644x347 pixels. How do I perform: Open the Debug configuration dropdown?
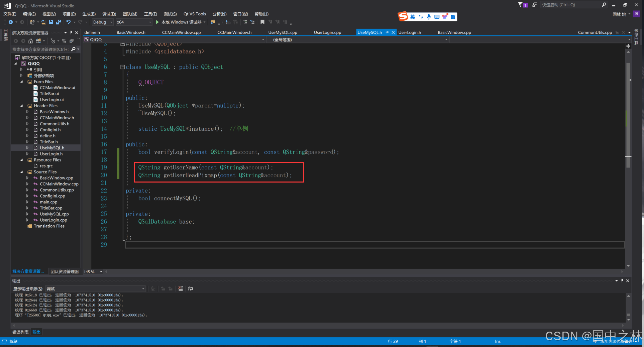point(103,22)
